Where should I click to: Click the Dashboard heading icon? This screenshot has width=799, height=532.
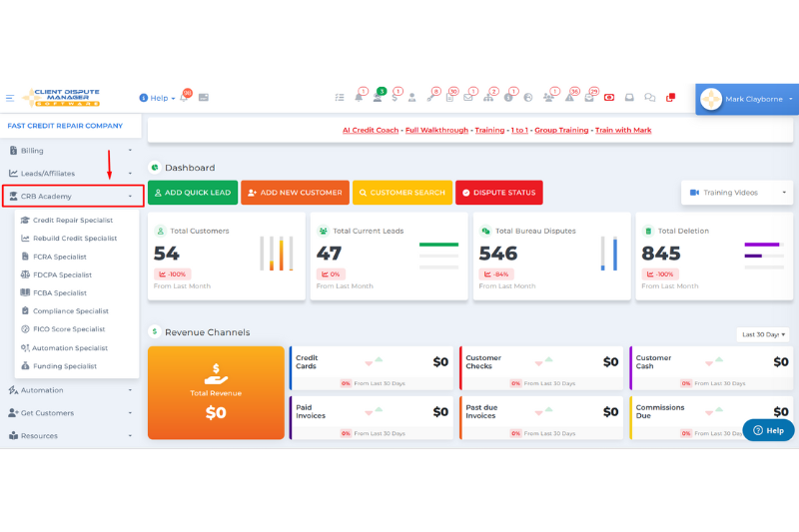click(155, 168)
